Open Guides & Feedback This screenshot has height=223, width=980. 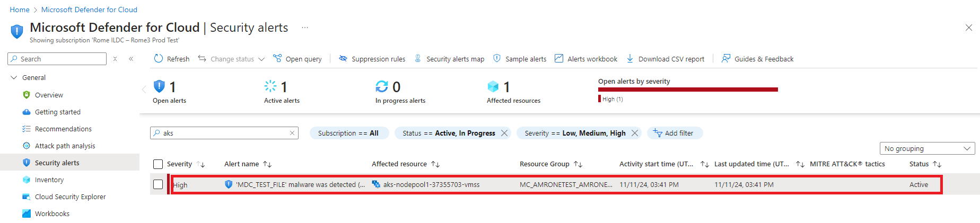[x=758, y=59]
